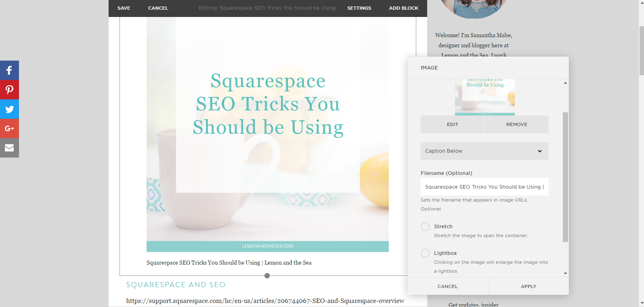Enable the Lightbox option
This screenshot has width=644, height=307.
[x=425, y=253]
